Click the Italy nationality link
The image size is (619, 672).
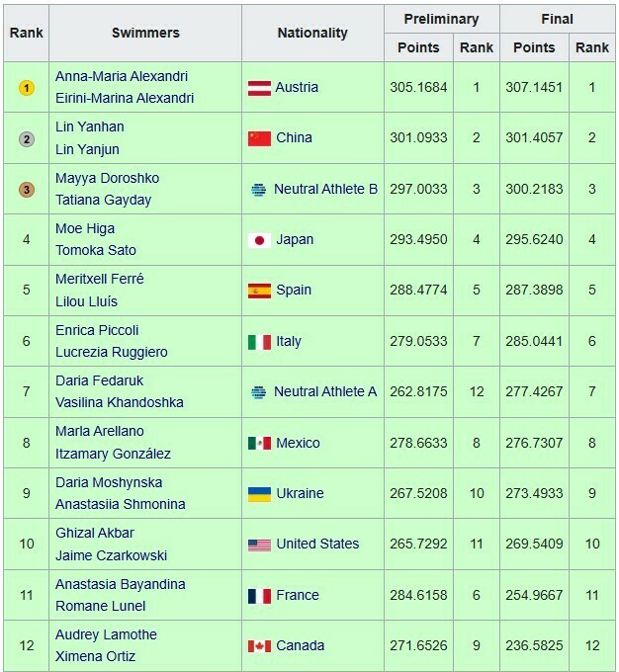[x=290, y=342]
